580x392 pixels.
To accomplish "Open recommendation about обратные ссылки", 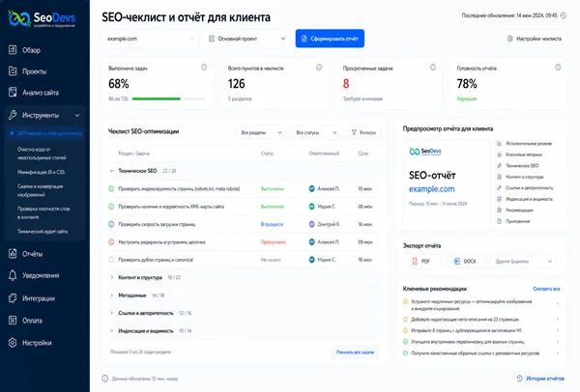I will [x=480, y=353].
